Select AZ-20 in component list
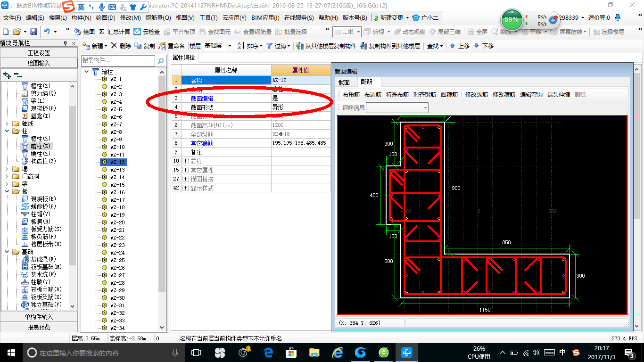The image size is (644, 362). [117, 222]
